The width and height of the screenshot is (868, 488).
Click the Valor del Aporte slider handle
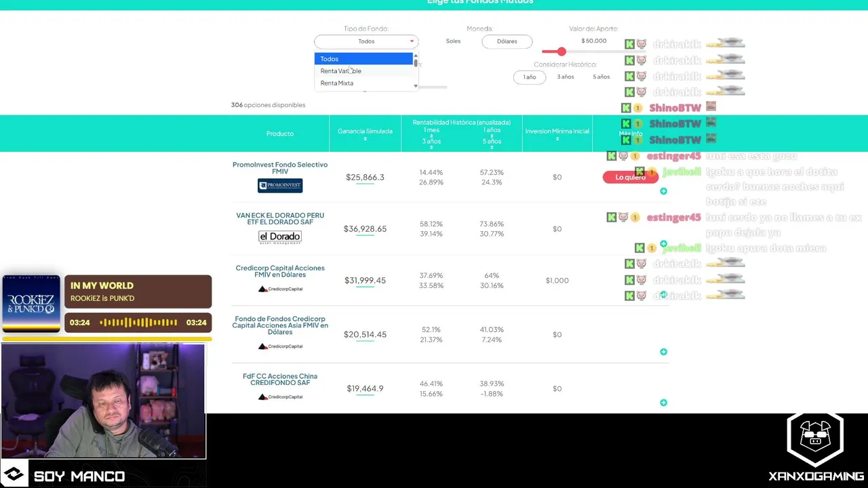[561, 52]
